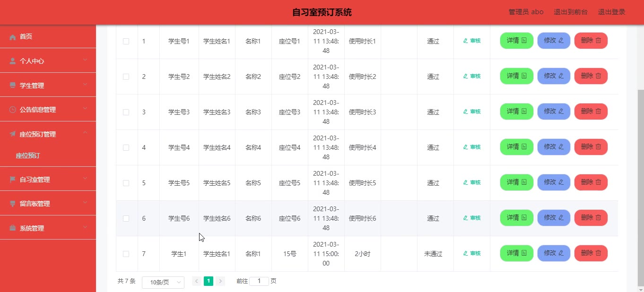Open the 10条/页 page size dropdown
This screenshot has width=644, height=292.
163,282
